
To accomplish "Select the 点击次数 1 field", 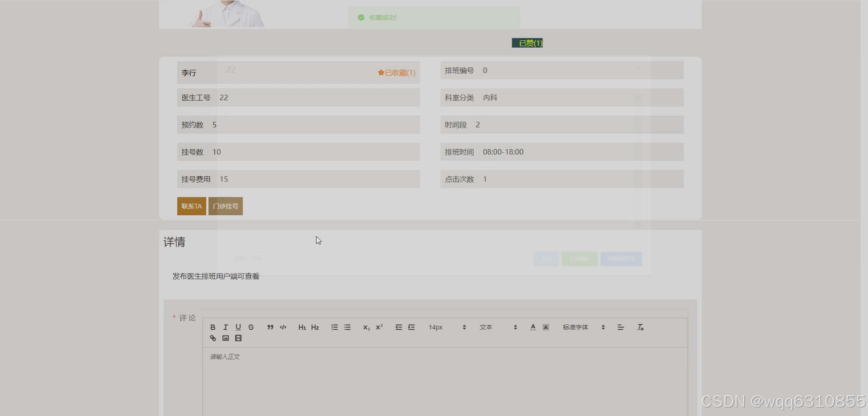I will pyautogui.click(x=562, y=179).
